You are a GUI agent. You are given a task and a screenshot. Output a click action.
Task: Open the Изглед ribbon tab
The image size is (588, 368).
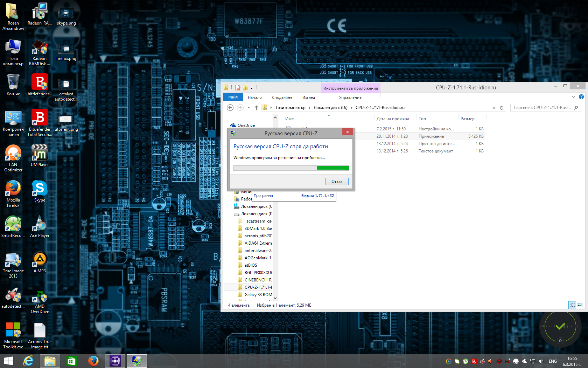(309, 97)
